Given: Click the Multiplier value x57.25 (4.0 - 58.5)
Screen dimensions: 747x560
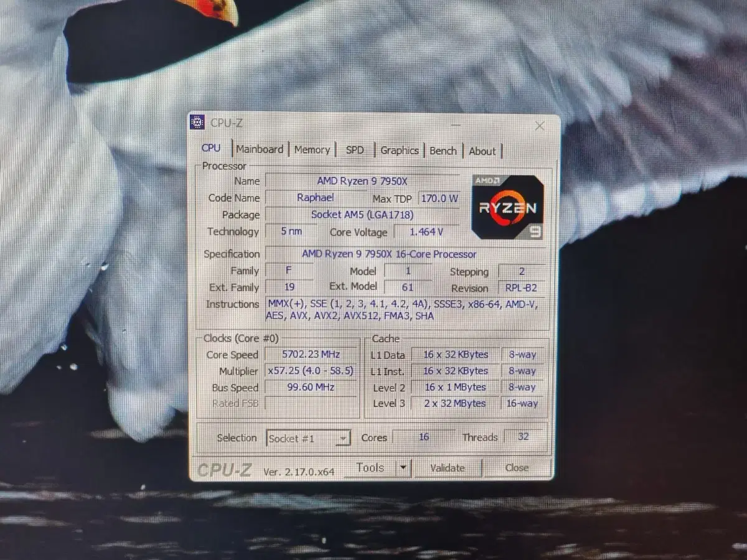Looking at the screenshot, I should pos(312,370).
